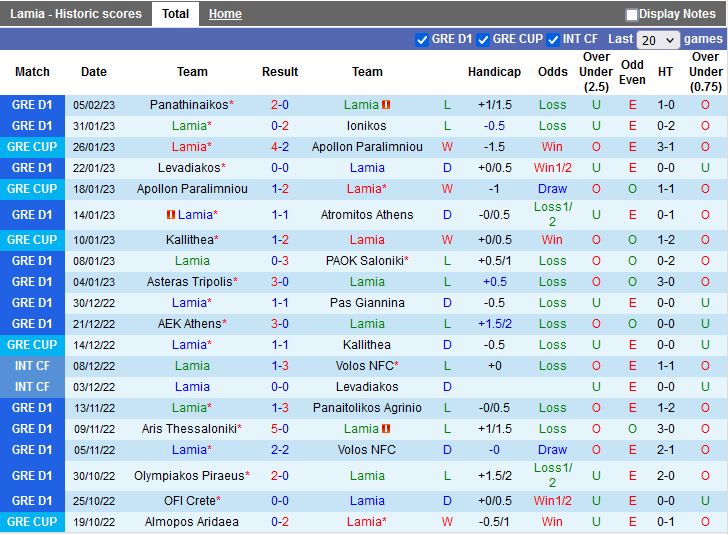Open OFI Crete team link
Screen dimensions: 728x535
pyautogui.click(x=189, y=501)
